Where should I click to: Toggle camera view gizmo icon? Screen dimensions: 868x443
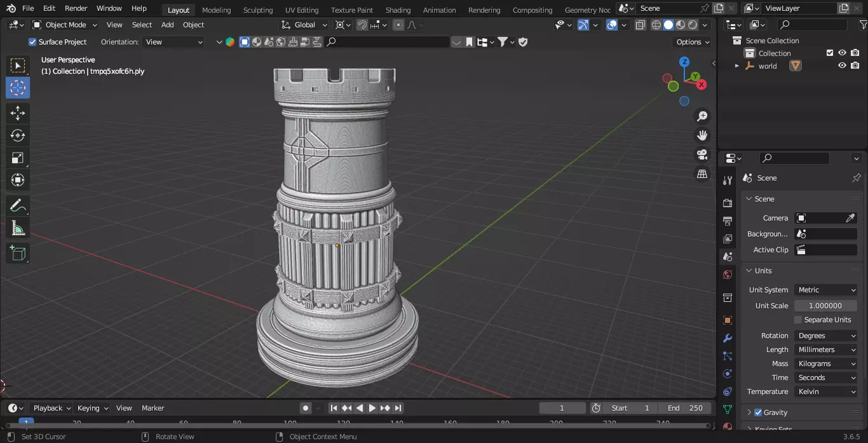pos(702,154)
